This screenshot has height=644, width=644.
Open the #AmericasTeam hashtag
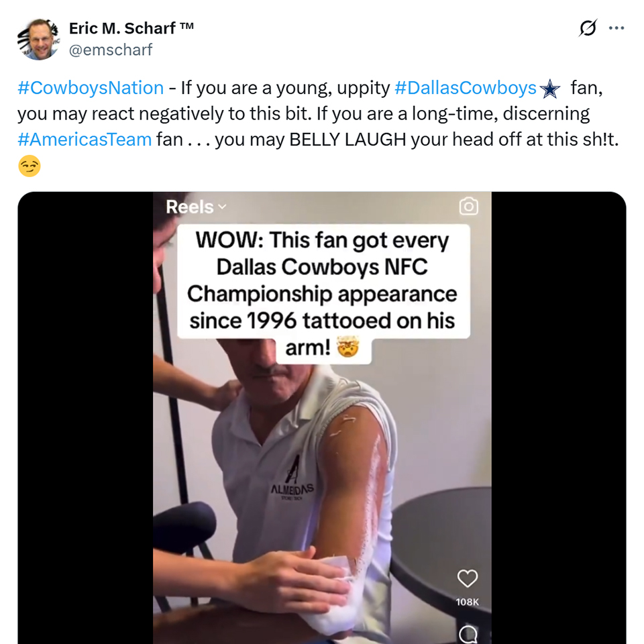(x=85, y=140)
